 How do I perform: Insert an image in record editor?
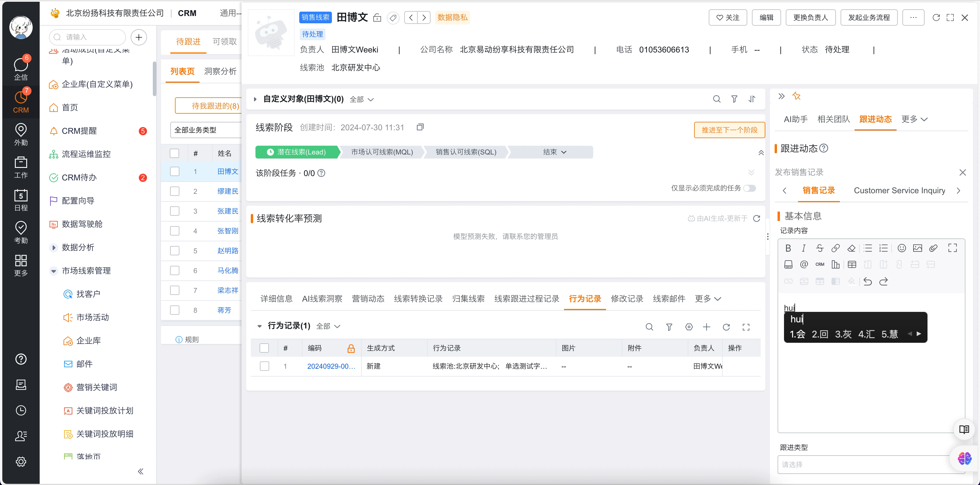click(x=918, y=248)
